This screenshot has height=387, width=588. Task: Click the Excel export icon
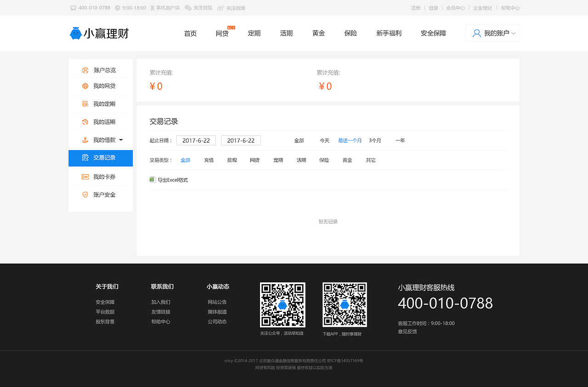pyautogui.click(x=152, y=179)
